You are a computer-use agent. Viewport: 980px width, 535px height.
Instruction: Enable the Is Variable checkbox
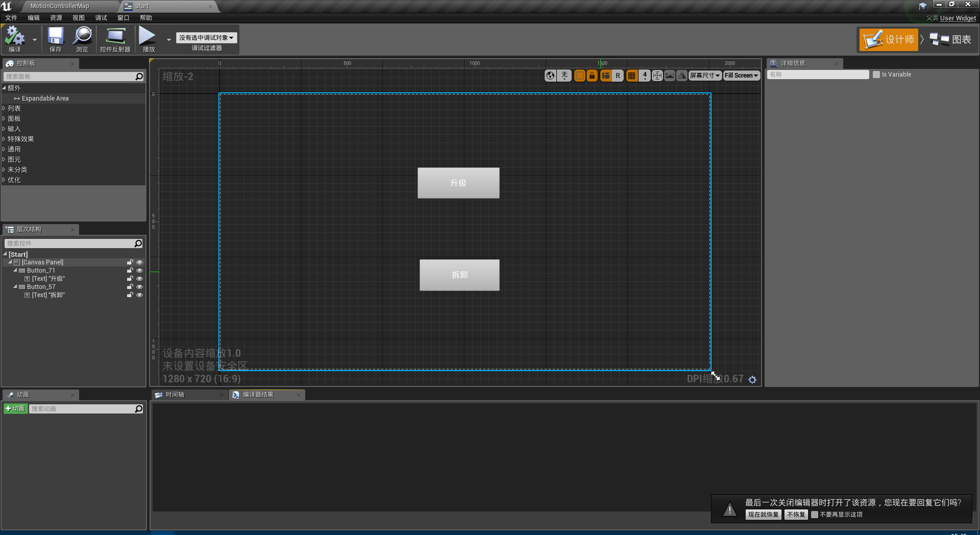(x=877, y=75)
